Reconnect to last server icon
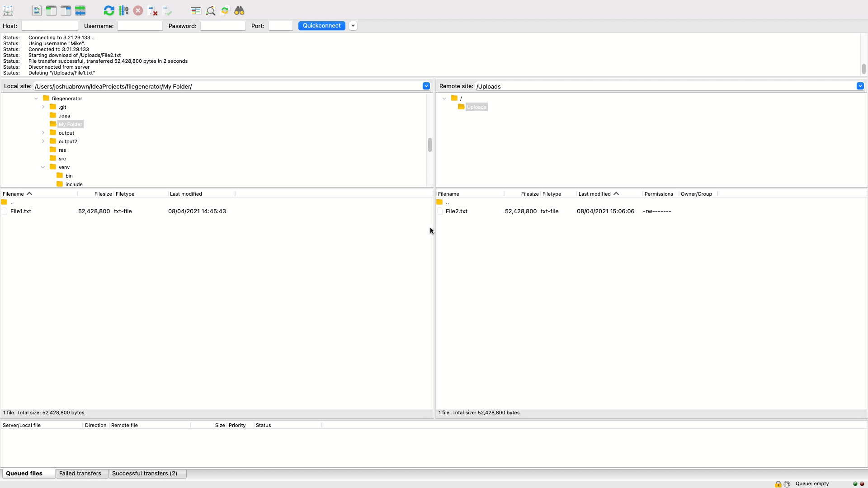 click(167, 10)
